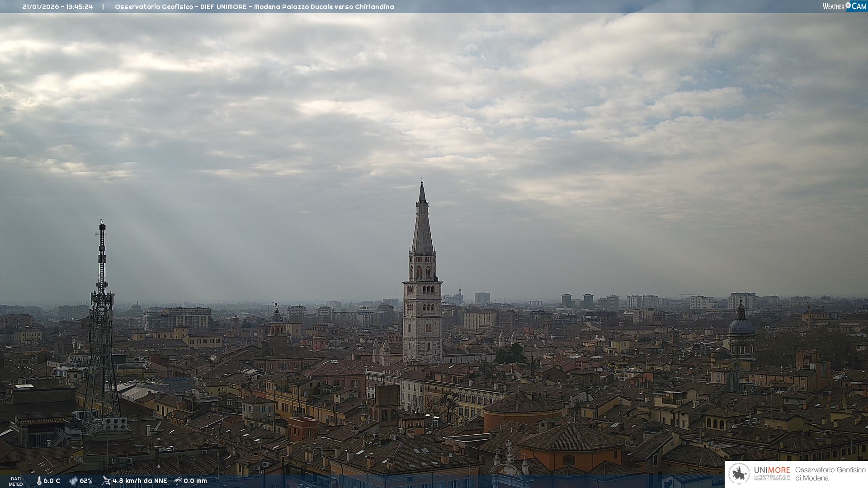Click the WeatherCam logo
The height and width of the screenshot is (488, 868).
coord(844,6)
